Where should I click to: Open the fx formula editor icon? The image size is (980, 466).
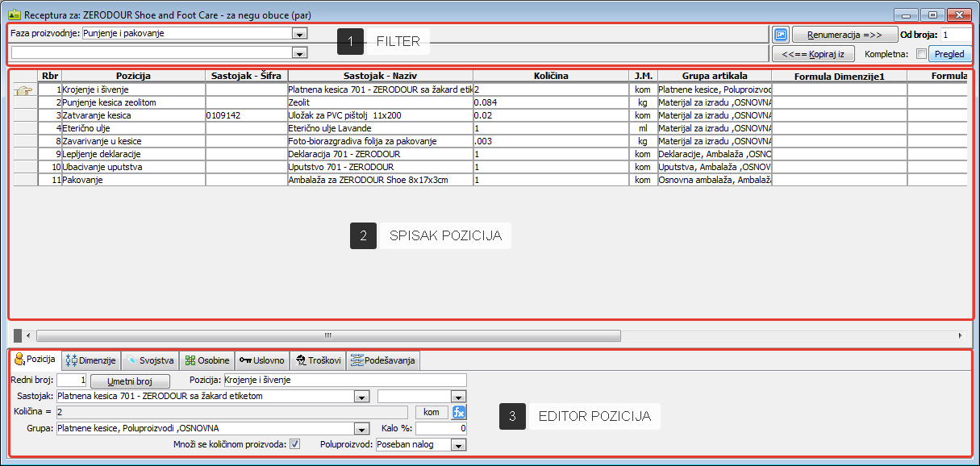[459, 412]
